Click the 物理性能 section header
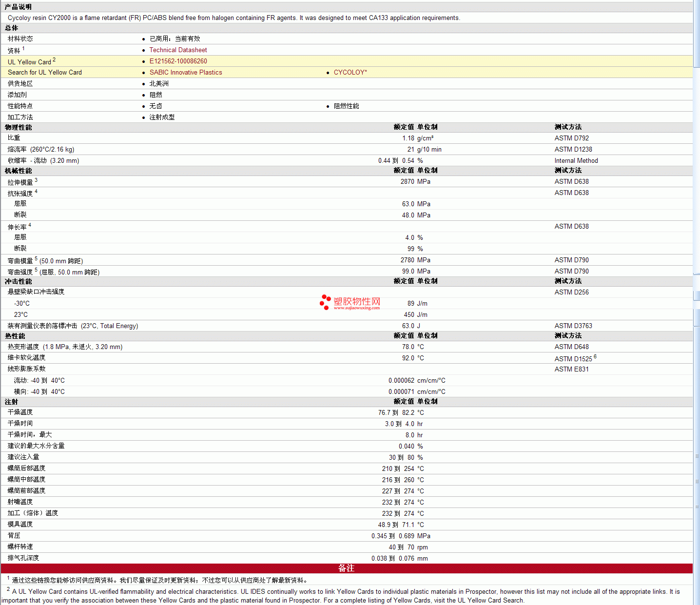Viewport: 700px width, 605px height. (x=18, y=127)
